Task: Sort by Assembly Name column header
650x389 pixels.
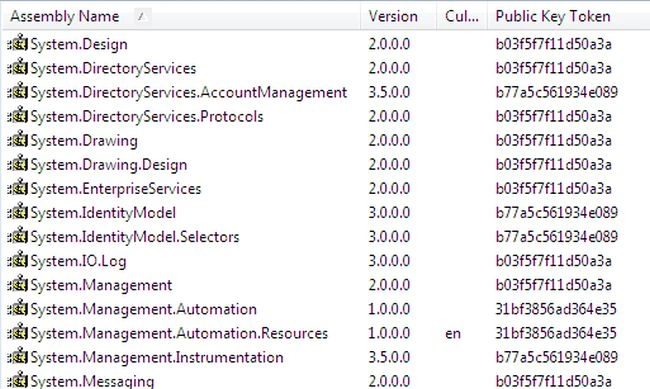Action: pyautogui.click(x=182, y=17)
